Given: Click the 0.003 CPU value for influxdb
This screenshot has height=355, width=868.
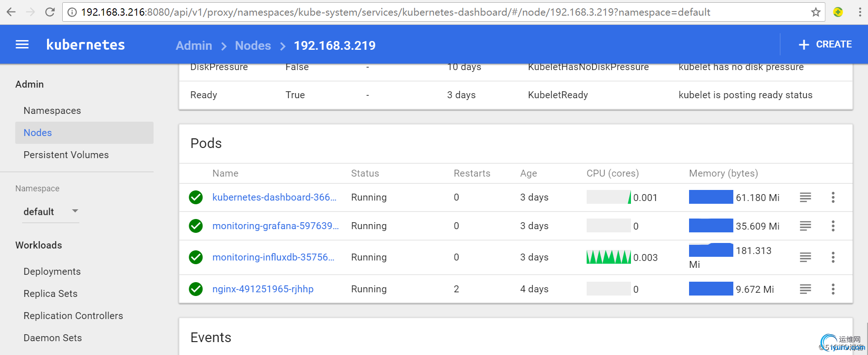Looking at the screenshot, I should (x=645, y=258).
